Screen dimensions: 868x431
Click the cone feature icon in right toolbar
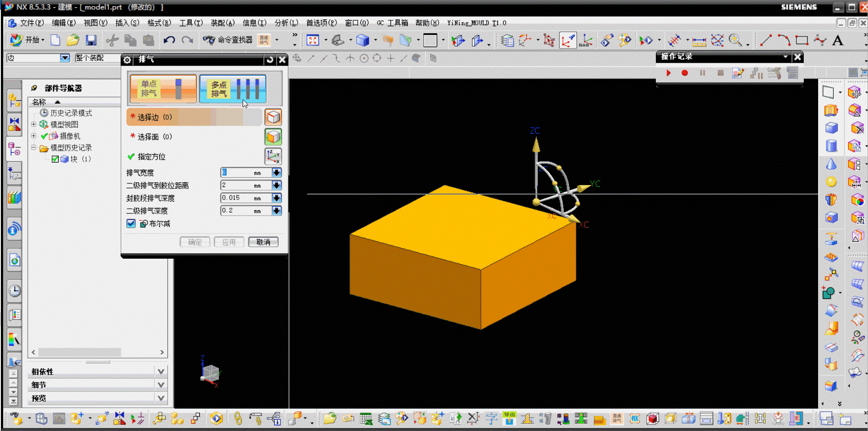[831, 164]
